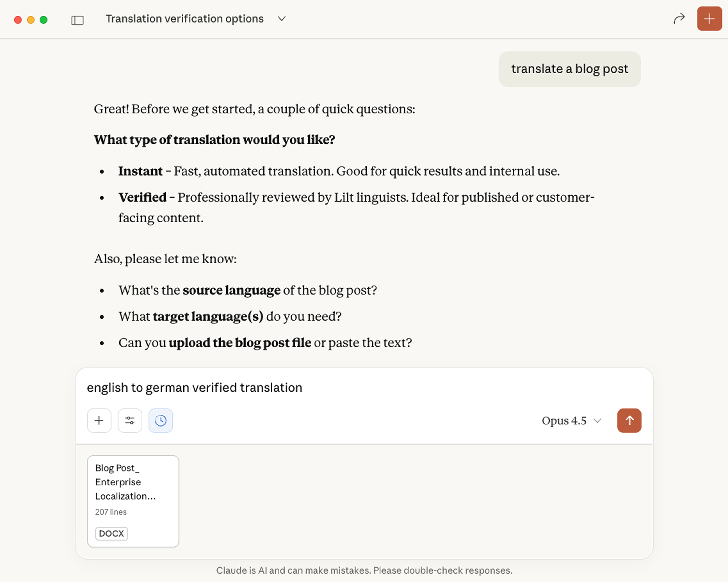The image size is (728, 582).
Task: Click the Verified option text
Action: [142, 197]
